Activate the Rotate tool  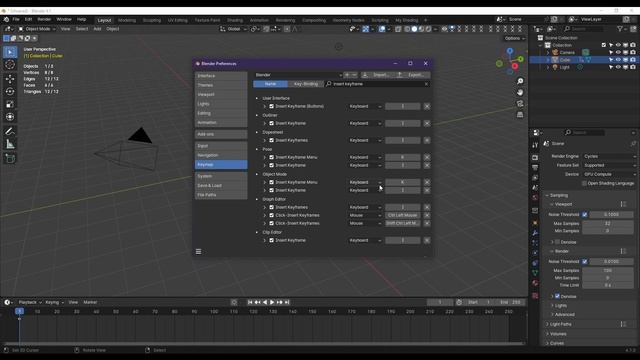coord(10,91)
